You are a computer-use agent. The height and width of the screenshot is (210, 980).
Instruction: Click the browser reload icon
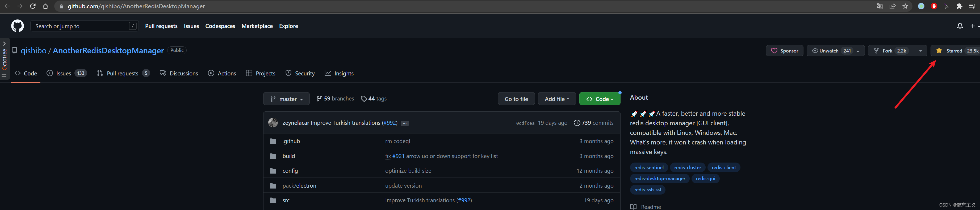coord(33,6)
